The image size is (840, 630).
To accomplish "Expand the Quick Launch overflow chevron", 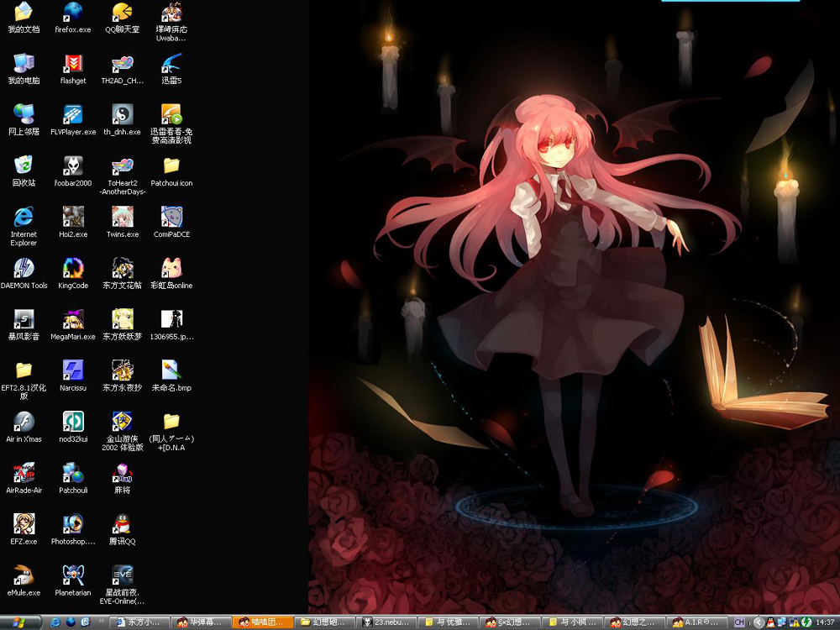I will 102,622.
